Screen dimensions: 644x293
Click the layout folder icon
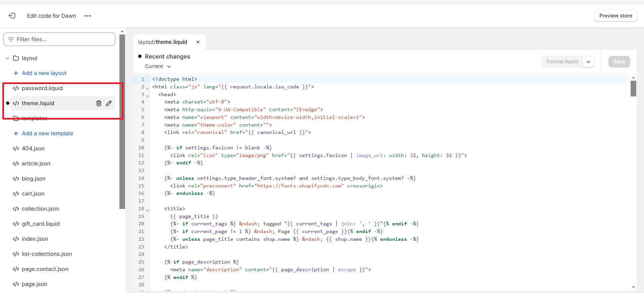point(16,58)
